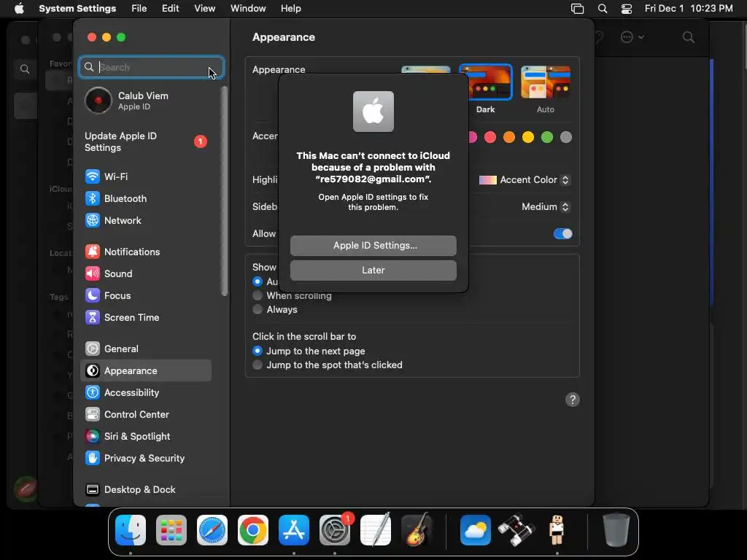This screenshot has width=747, height=560.
Task: Click the Apple ID Settings... button
Action: pyautogui.click(x=373, y=246)
